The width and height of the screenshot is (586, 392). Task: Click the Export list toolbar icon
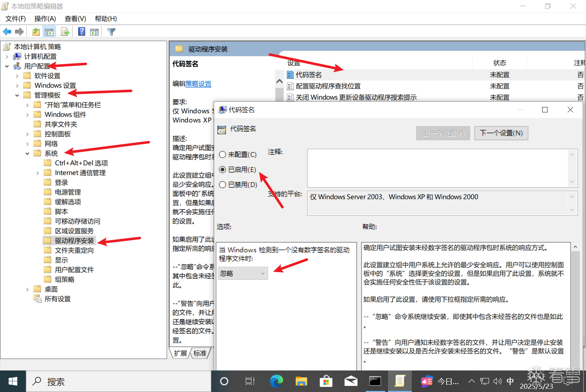coord(65,32)
